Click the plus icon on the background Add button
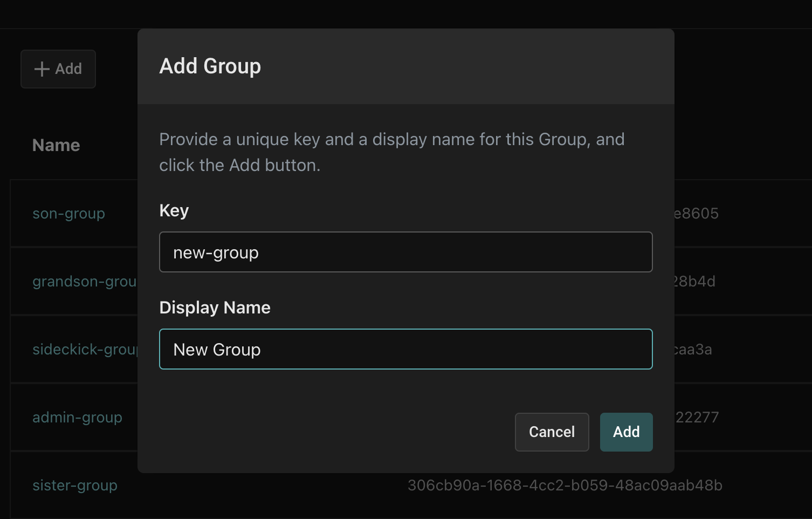The width and height of the screenshot is (812, 519). (42, 69)
